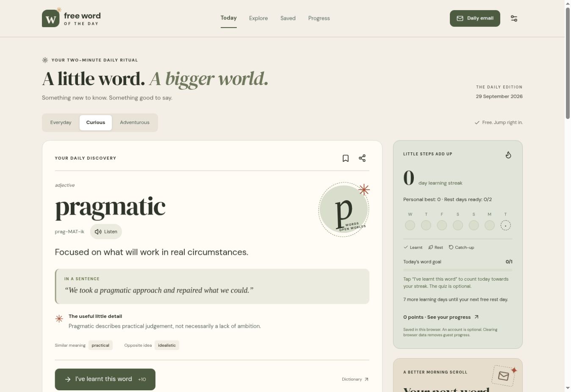Open the Today tab
Image resolution: width=571 pixels, height=392 pixels.
(x=229, y=18)
